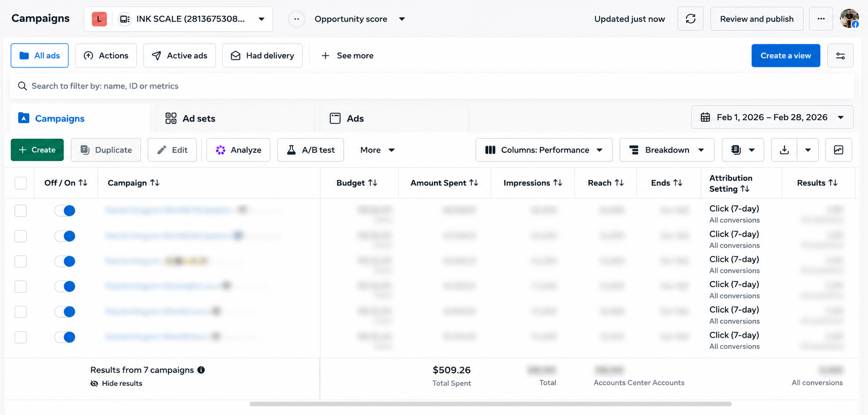Click the refresh data icon
The height and width of the screenshot is (415, 868).
click(690, 19)
